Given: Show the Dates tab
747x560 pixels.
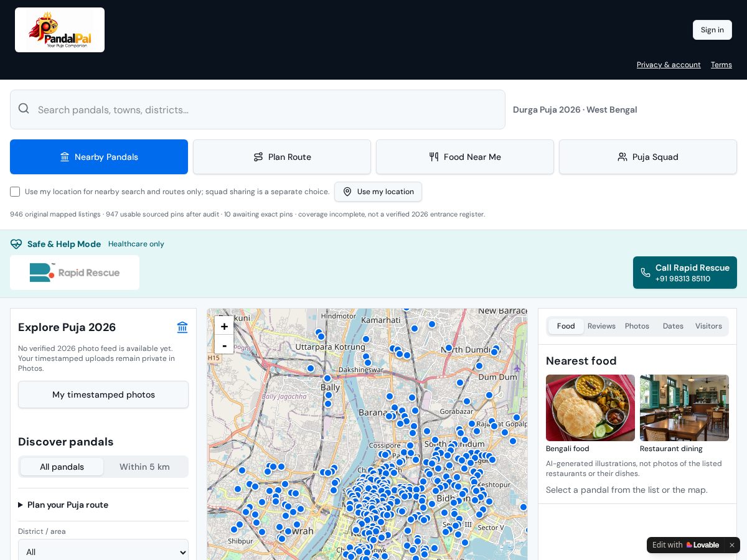Looking at the screenshot, I should point(673,326).
